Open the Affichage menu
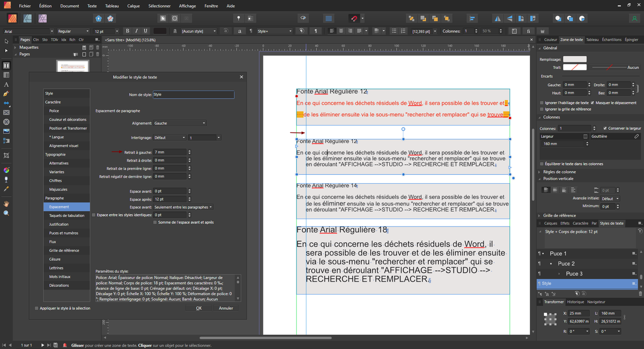 coord(188,6)
